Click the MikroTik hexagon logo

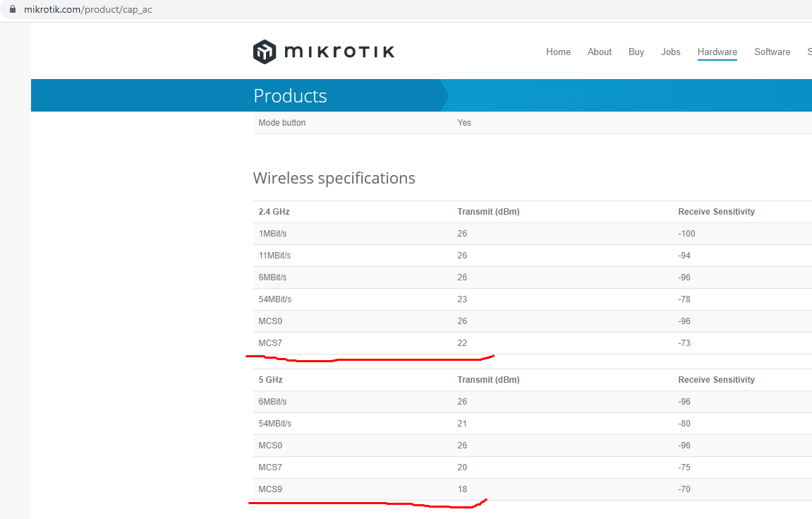coord(264,51)
